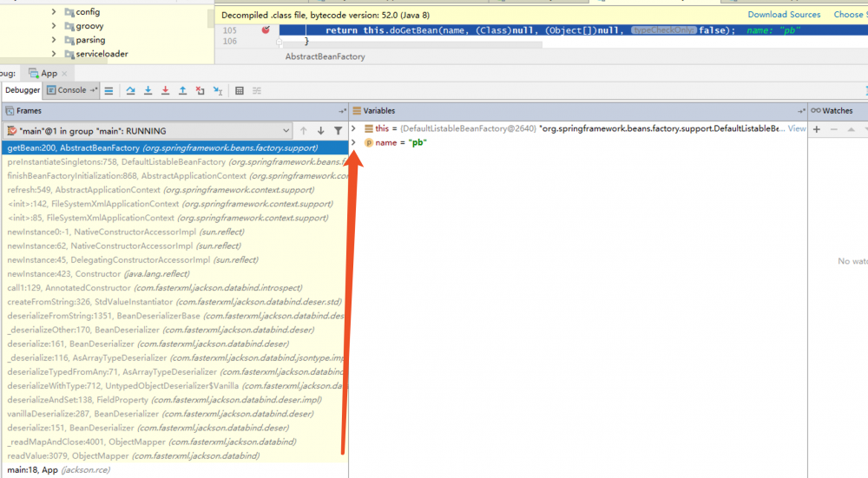Click the Show Execution Point icon
The width and height of the screenshot is (868, 478).
click(108, 91)
